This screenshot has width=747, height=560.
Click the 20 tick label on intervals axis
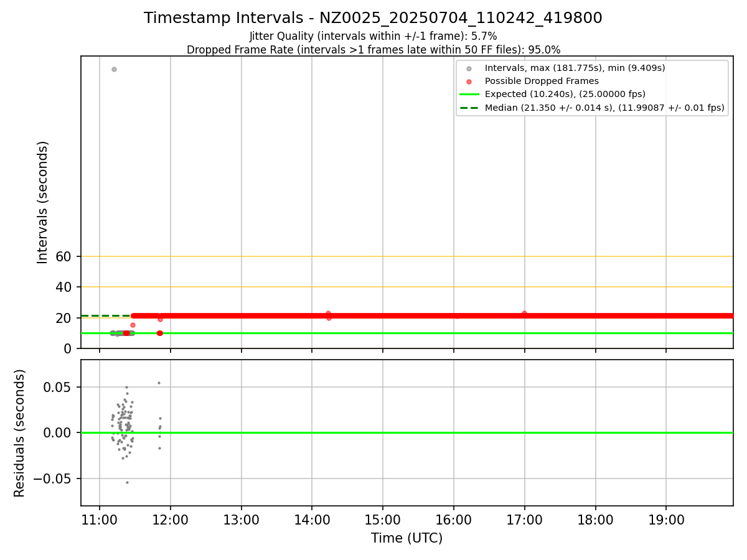tap(65, 318)
